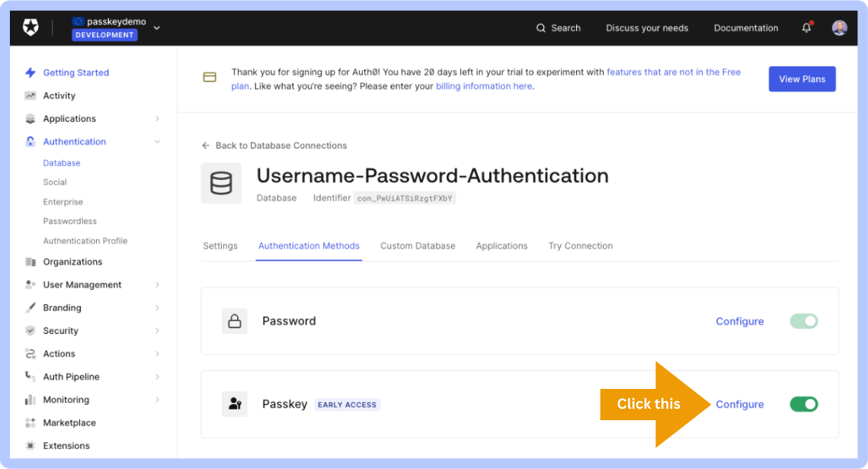Click the Activity chart icon
The image size is (868, 469).
coord(30,96)
